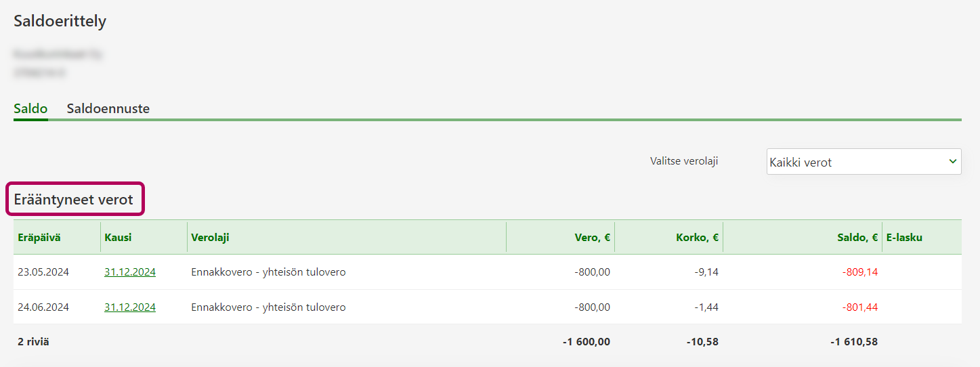980x367 pixels.
Task: Sort by the Korko, € column header
Action: click(x=697, y=237)
